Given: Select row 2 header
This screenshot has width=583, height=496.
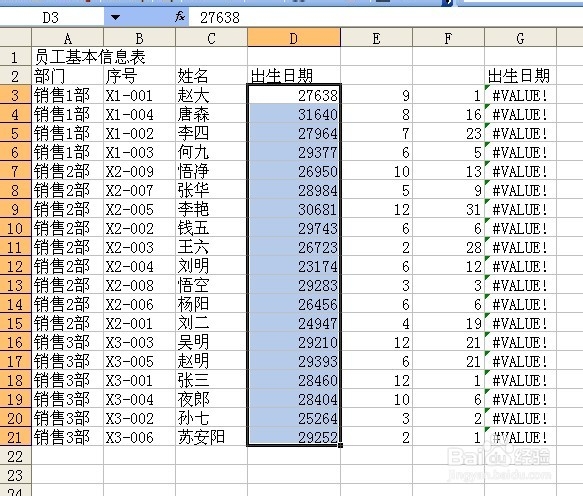Looking at the screenshot, I should click(15, 76).
